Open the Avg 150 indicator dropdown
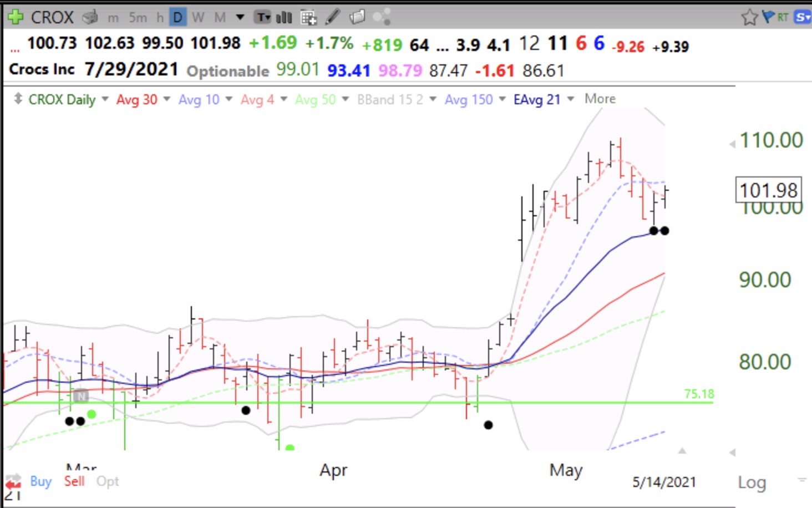This screenshot has width=812, height=508. click(502, 99)
